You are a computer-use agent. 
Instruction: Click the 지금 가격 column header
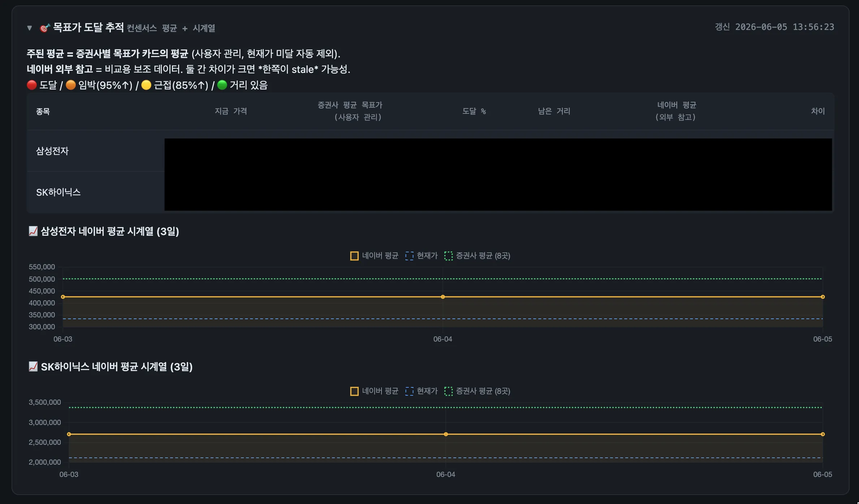pyautogui.click(x=231, y=111)
